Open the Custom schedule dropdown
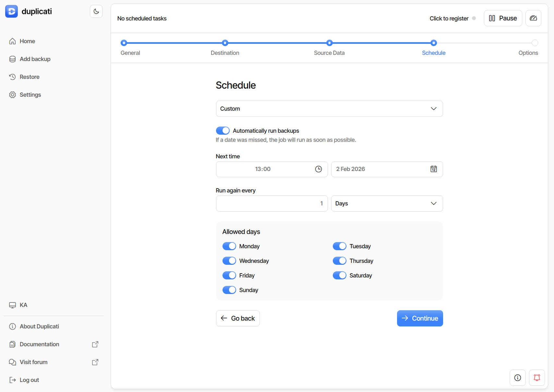This screenshot has width=554, height=392. coord(329,109)
